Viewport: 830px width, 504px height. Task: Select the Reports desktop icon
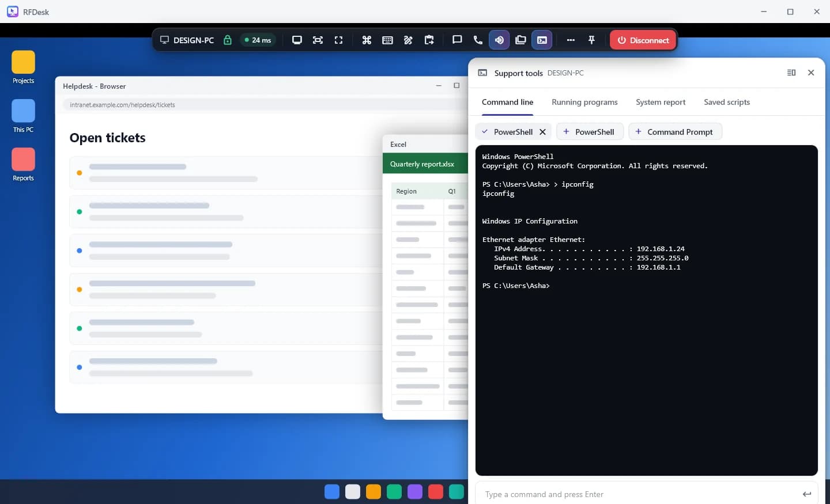click(x=23, y=165)
